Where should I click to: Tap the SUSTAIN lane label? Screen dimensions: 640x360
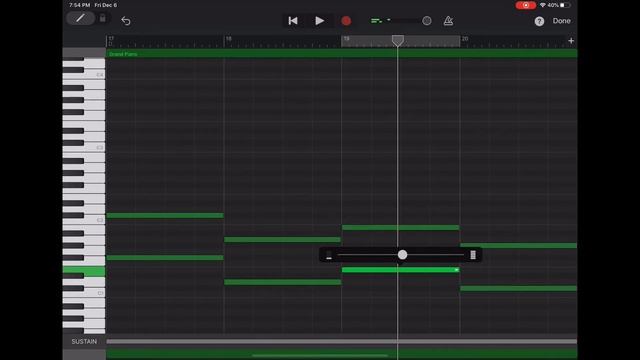point(84,341)
